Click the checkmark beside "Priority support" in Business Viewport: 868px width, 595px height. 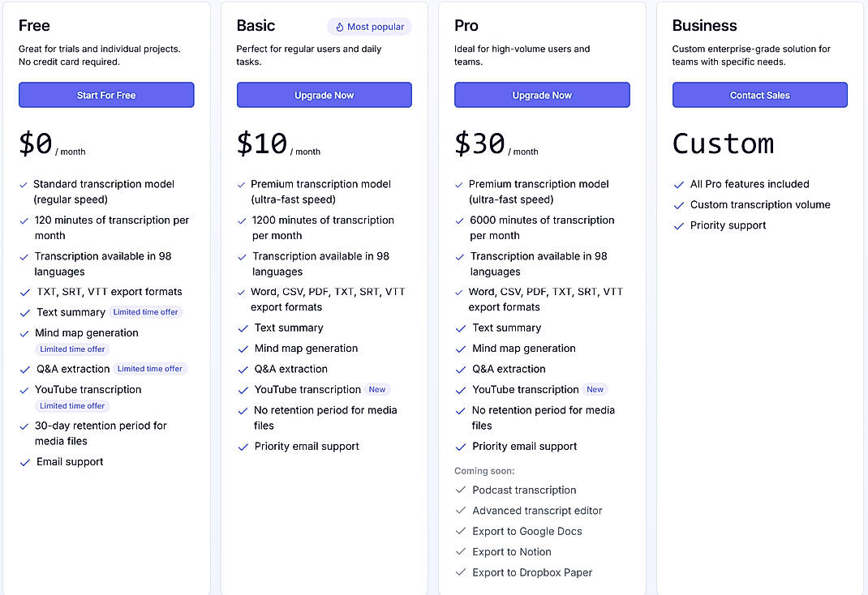click(x=678, y=225)
